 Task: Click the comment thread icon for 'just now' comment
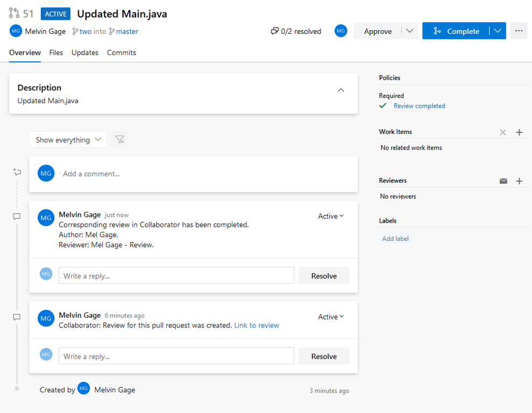point(17,216)
